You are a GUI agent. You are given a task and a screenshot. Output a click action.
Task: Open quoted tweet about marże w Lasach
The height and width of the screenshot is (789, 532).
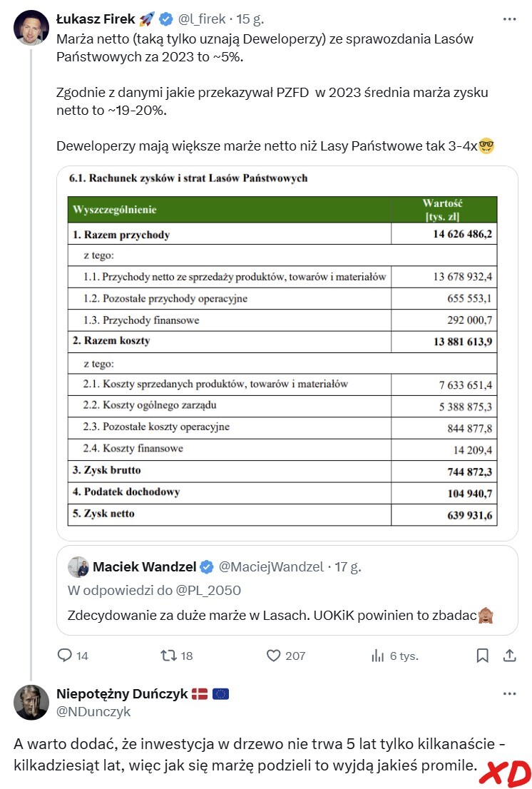[287, 614]
